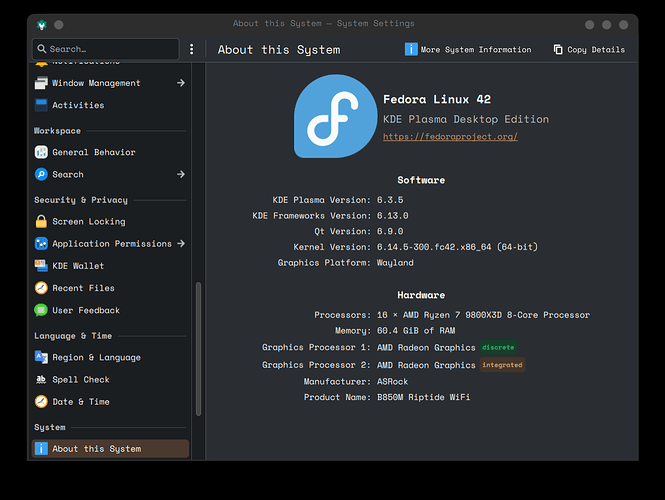Open the Recent Files entry
Image resolution: width=665 pixels, height=500 pixels.
point(110,288)
